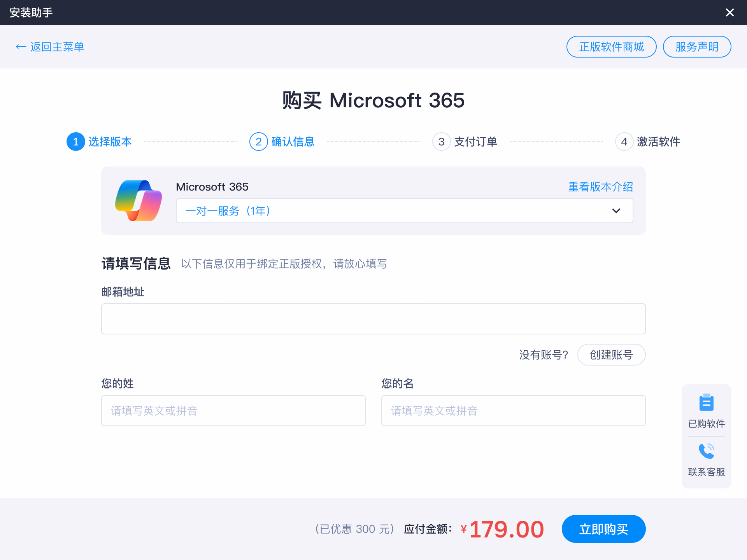Screen dimensions: 747x560
Task: Click the 请填写信息 section heading
Action: click(x=136, y=264)
